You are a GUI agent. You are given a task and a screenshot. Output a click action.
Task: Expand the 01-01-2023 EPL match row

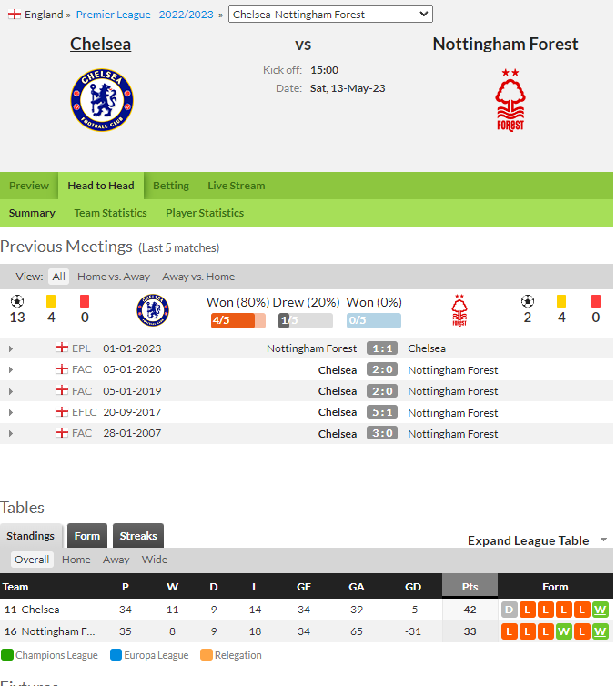pos(11,348)
